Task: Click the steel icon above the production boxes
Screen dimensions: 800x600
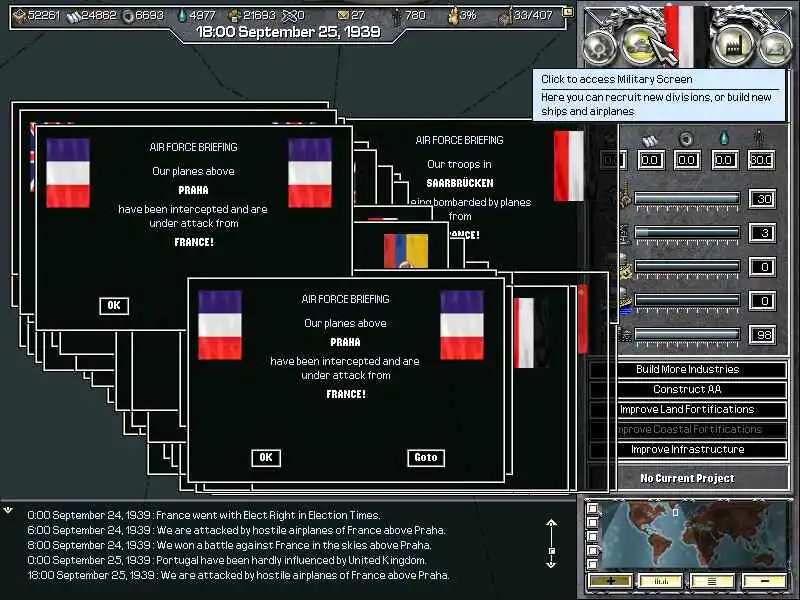Action: [x=649, y=141]
